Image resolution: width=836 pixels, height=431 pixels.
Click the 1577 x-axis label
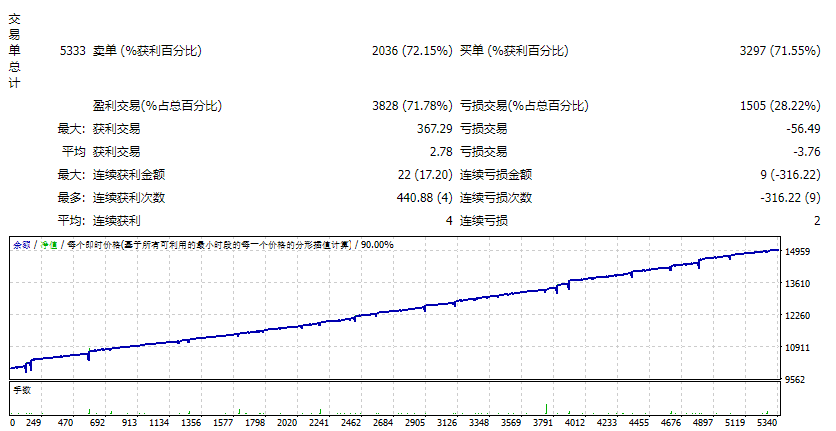click(222, 422)
